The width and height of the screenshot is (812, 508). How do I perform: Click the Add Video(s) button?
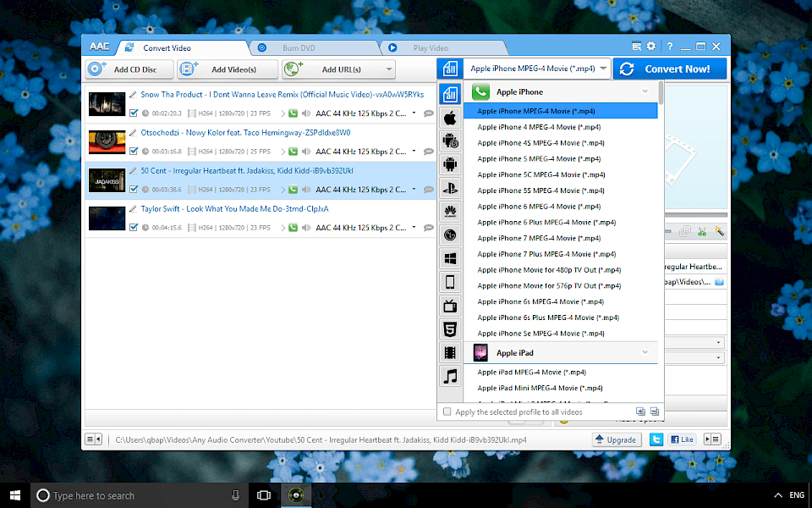228,69
